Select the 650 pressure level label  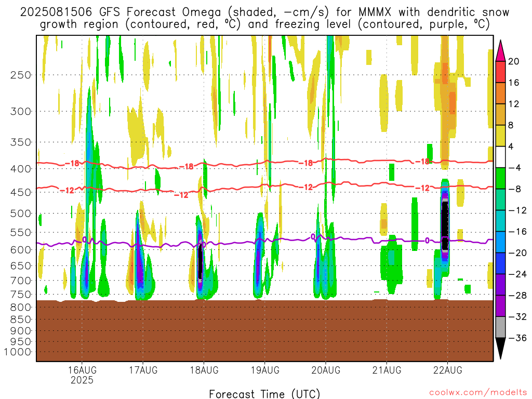click(21, 265)
